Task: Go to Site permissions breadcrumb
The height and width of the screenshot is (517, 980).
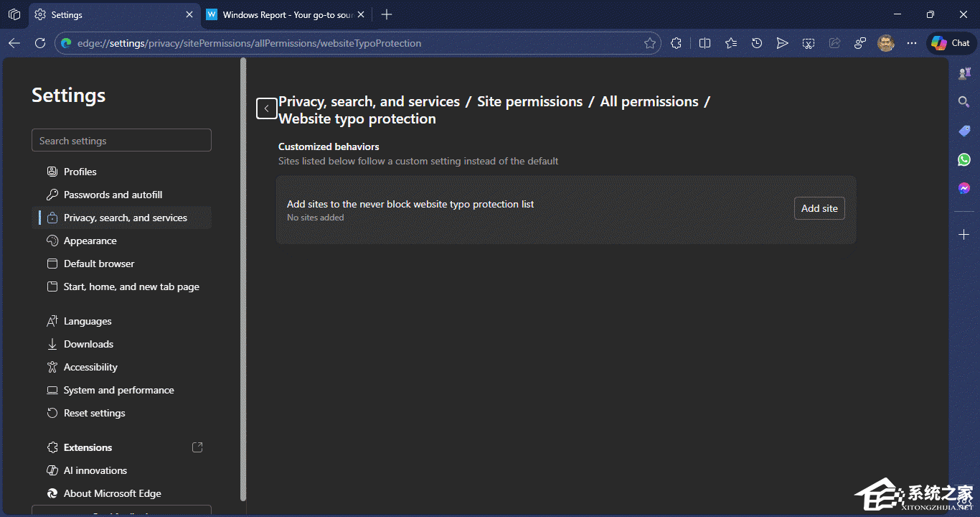Action: tap(529, 101)
